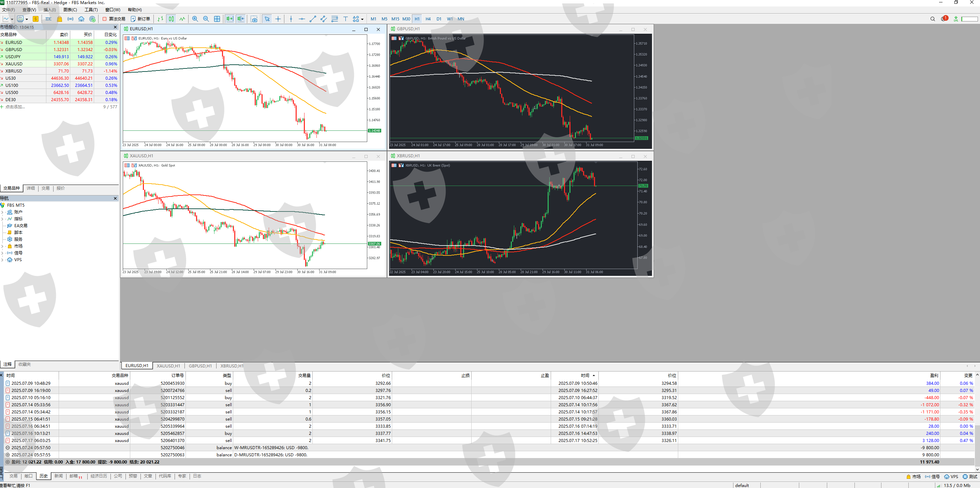Viewport: 980px width, 488px height.
Task: Select the trendline drawing tool
Action: click(313, 19)
